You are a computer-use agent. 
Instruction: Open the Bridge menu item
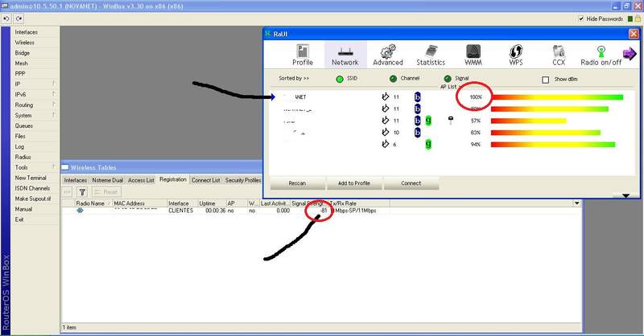(x=35, y=53)
